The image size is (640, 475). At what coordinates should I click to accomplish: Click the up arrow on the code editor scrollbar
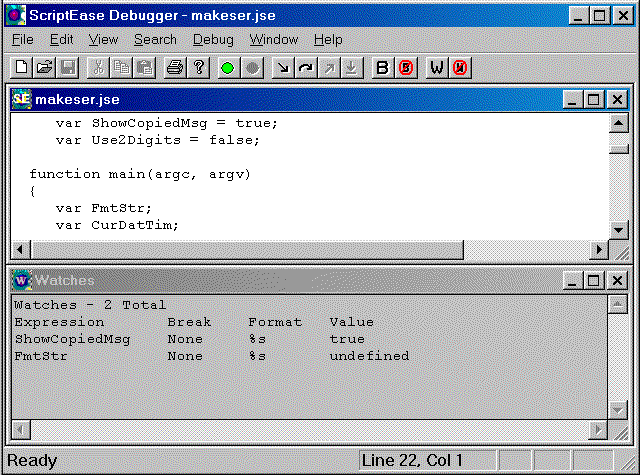click(x=618, y=123)
